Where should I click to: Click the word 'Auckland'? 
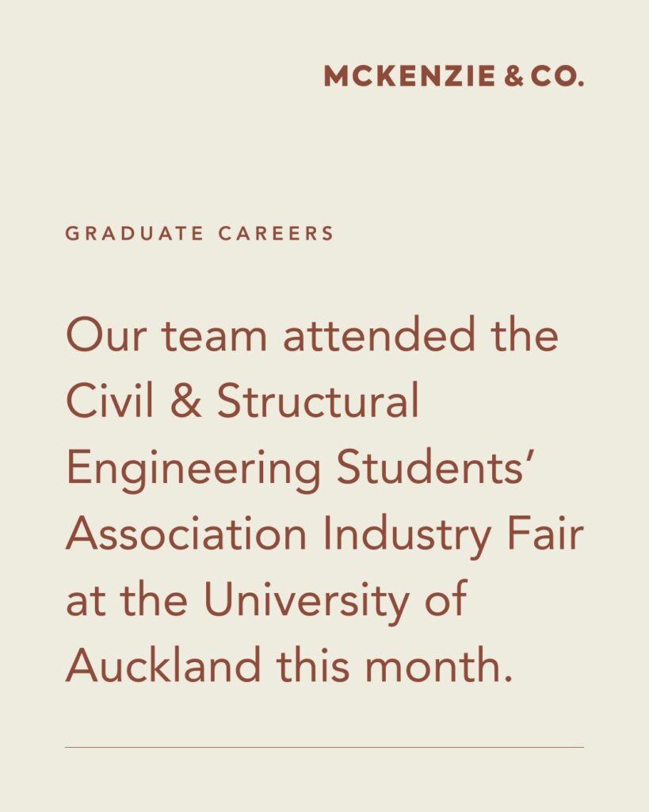tap(163, 665)
